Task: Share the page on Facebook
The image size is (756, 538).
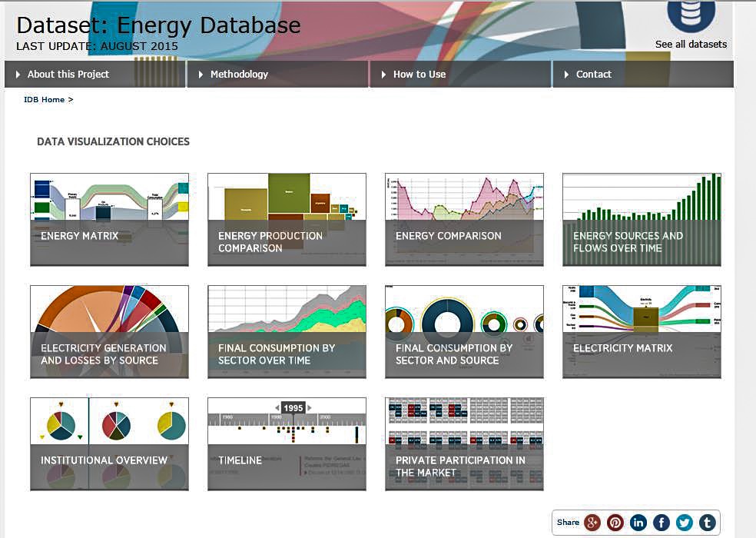Action: (661, 522)
